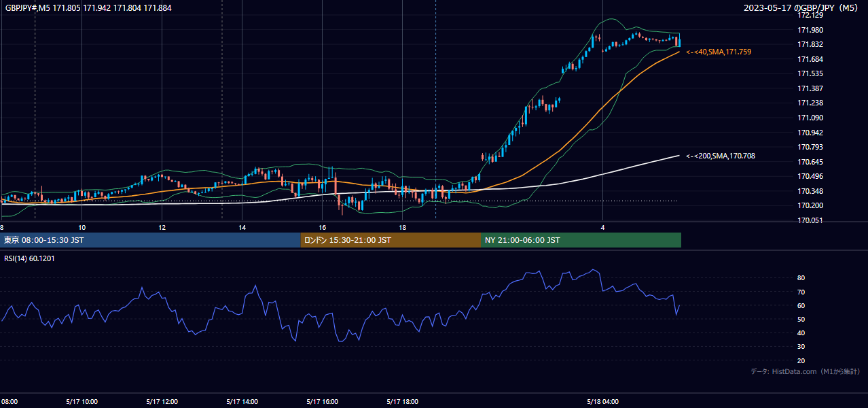Click the 5/18 04:00 time axis label
Screen dimensions: 868x408
point(603,401)
